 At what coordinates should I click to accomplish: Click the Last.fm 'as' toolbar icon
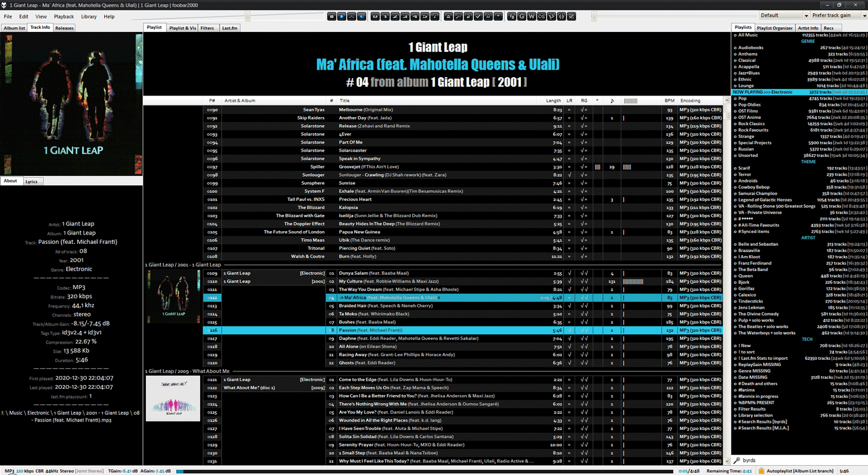(541, 16)
